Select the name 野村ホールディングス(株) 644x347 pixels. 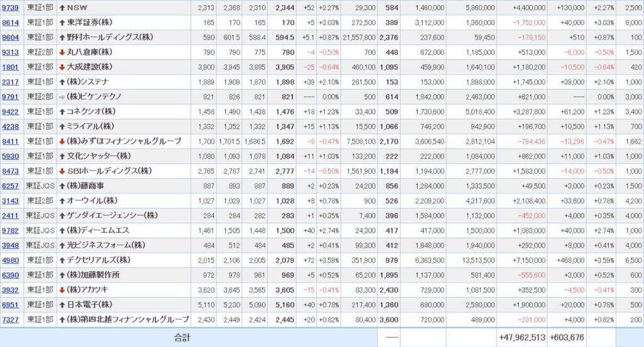tap(110, 37)
